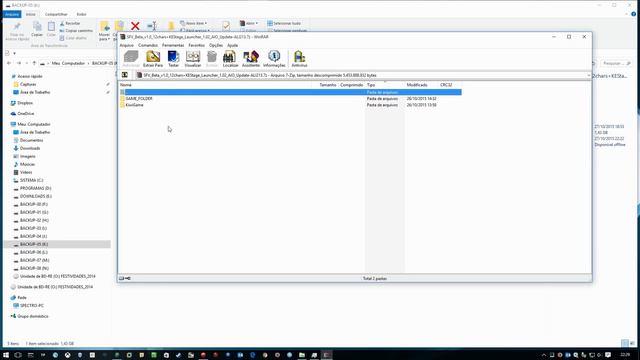Viewport: 640px width, 360px height.
Task: Open the Novo item dropdown in Explorer ribbon
Action: tap(193, 23)
